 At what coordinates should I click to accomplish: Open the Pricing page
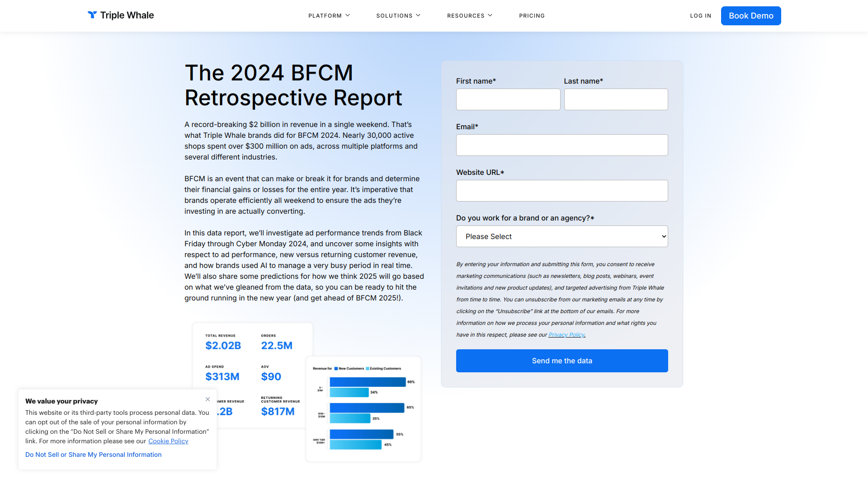(532, 16)
